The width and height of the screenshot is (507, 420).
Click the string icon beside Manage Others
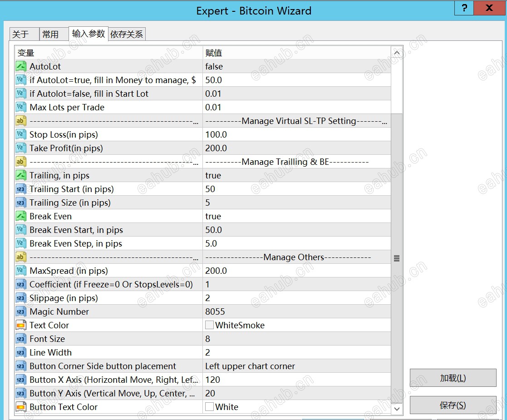(x=21, y=257)
